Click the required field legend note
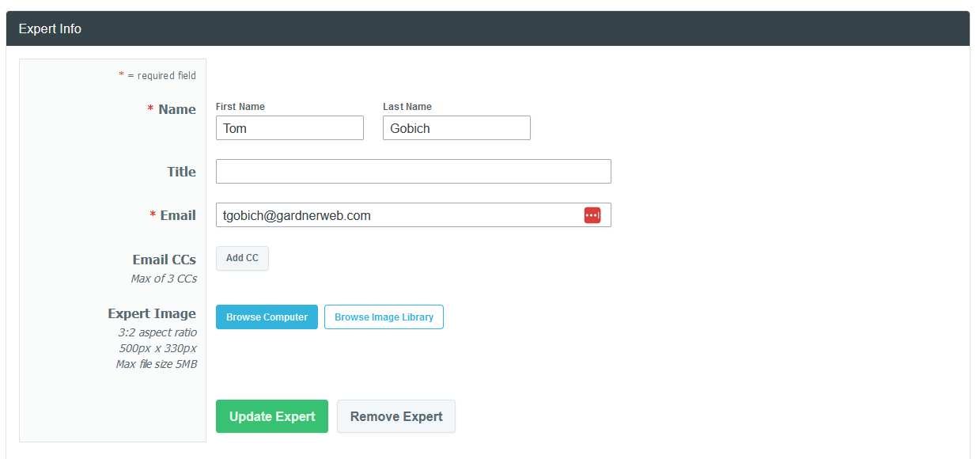980x459 pixels. point(157,76)
